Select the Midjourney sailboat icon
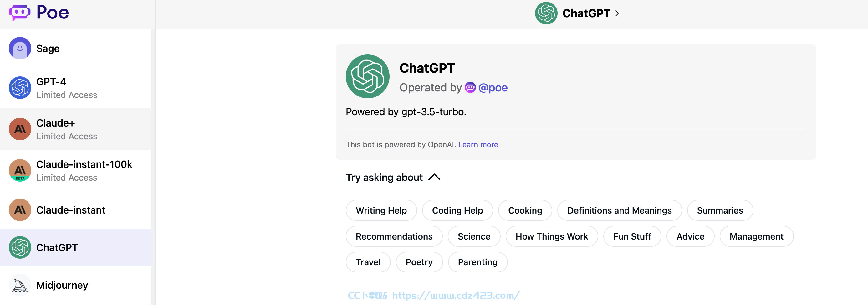This screenshot has height=305, width=868. point(20,285)
